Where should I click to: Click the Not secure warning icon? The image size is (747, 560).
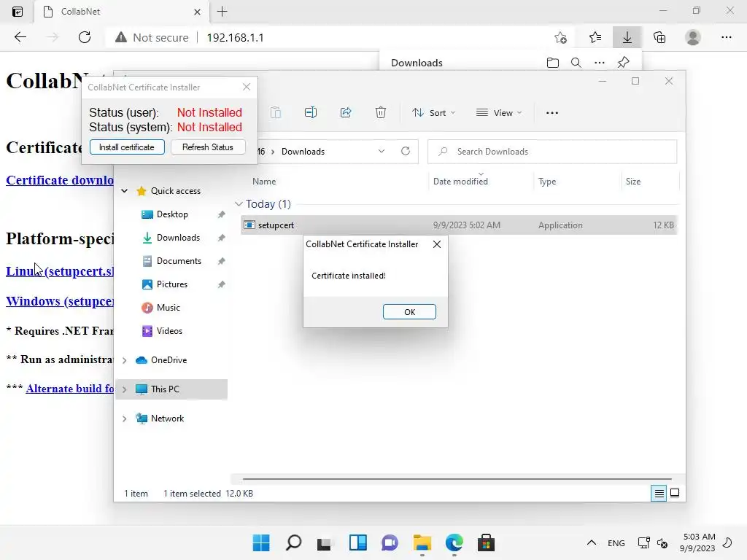(121, 37)
